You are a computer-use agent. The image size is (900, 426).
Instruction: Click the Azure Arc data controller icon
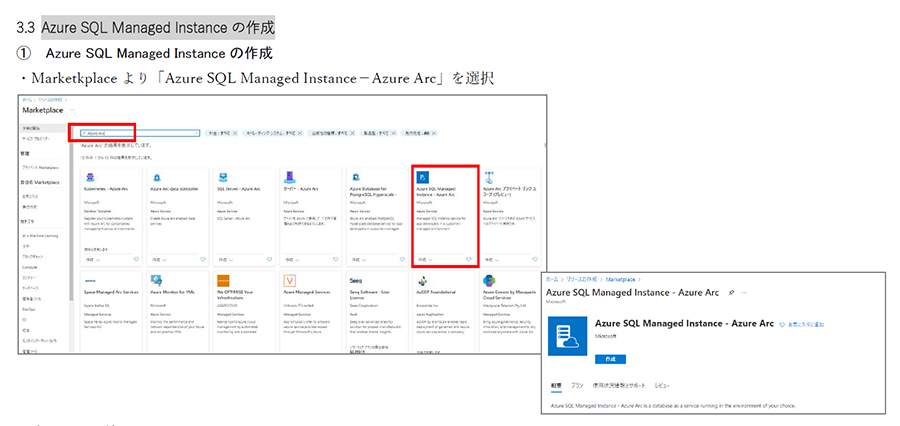[155, 175]
